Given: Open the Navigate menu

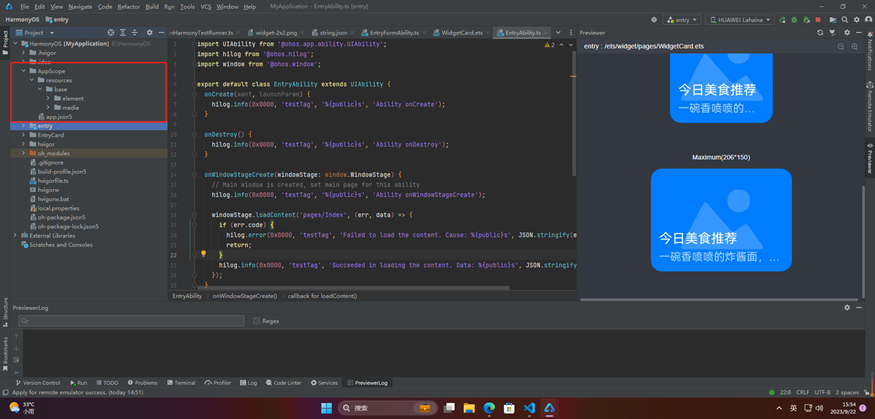Looking at the screenshot, I should click(80, 7).
